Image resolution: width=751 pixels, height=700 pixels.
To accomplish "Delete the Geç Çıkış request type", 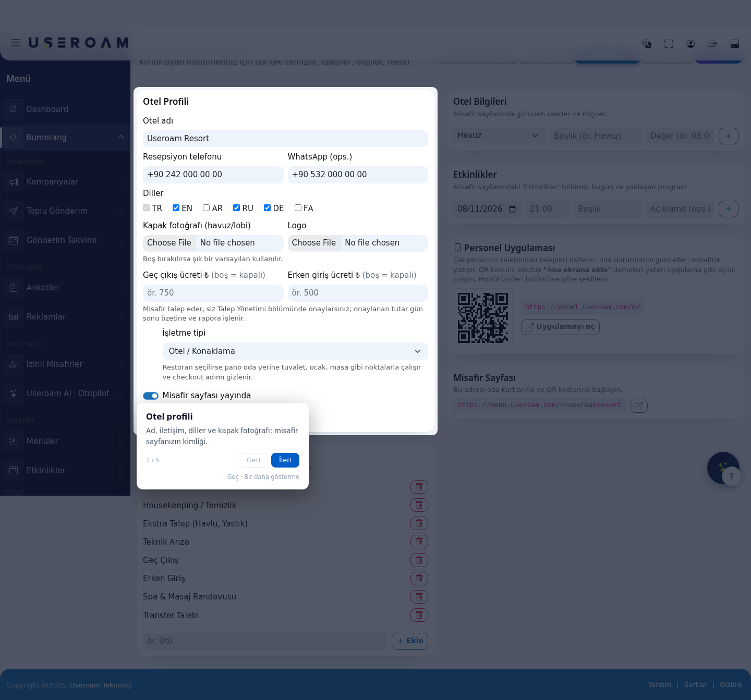I will pyautogui.click(x=419, y=560).
